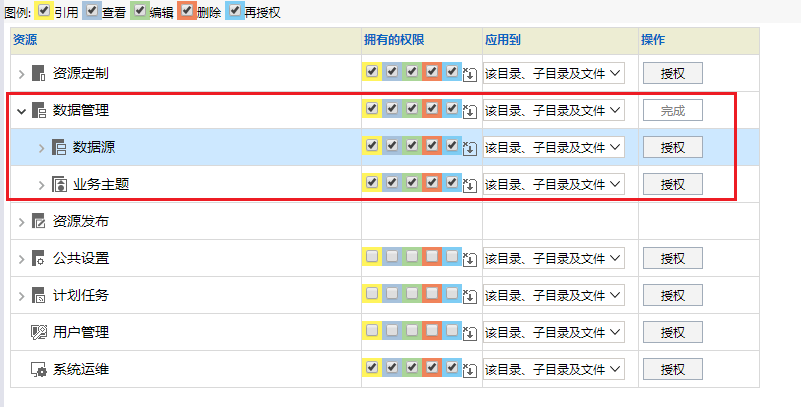Enable the gray-blue 查看 checkbox for 计划任务
Screen dimensions: 801x407
tap(392, 293)
